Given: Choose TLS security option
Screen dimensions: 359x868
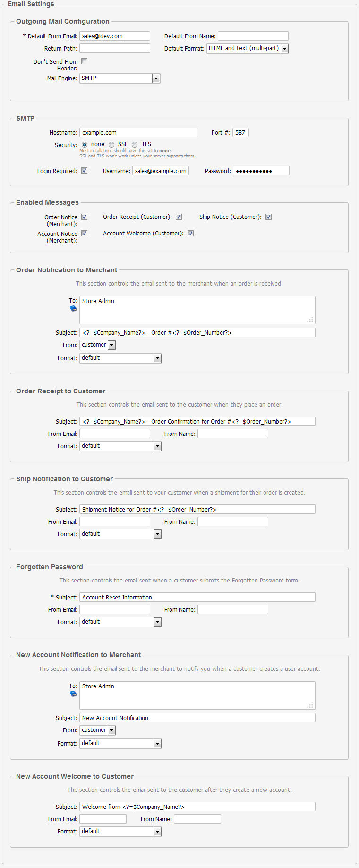Looking at the screenshot, I should coord(135,145).
